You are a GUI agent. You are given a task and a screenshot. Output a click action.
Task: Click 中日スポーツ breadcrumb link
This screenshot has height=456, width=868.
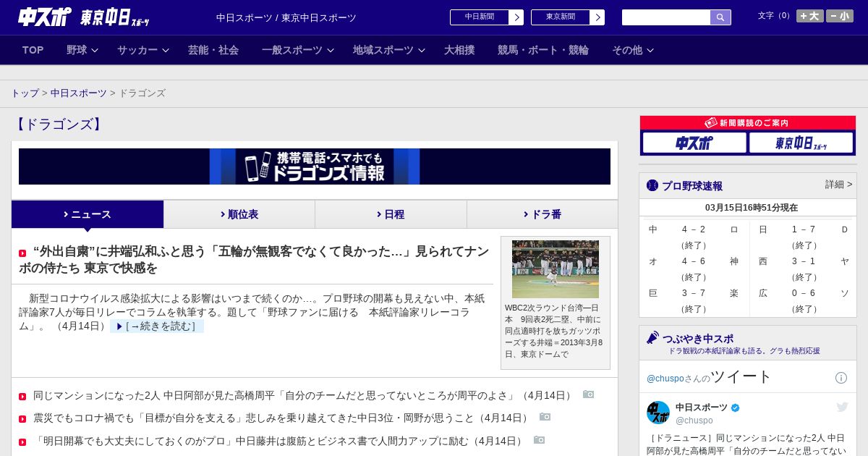79,93
